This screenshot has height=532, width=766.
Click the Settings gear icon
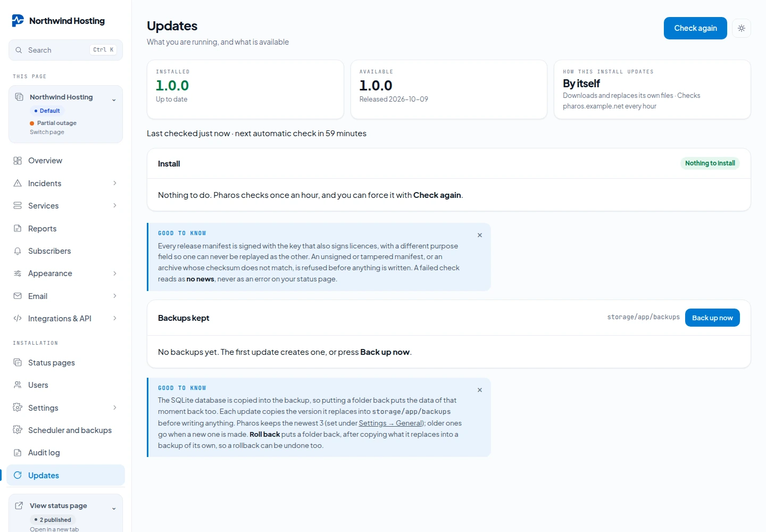pyautogui.click(x=18, y=408)
